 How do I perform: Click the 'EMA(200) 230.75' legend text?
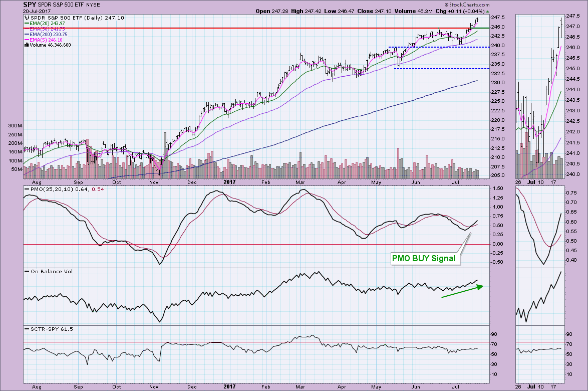[x=49, y=34]
